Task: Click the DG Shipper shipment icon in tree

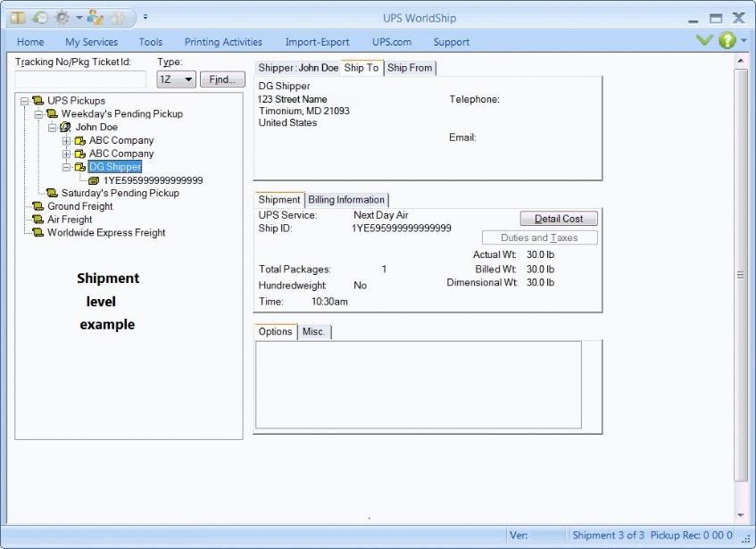Action: coord(80,167)
